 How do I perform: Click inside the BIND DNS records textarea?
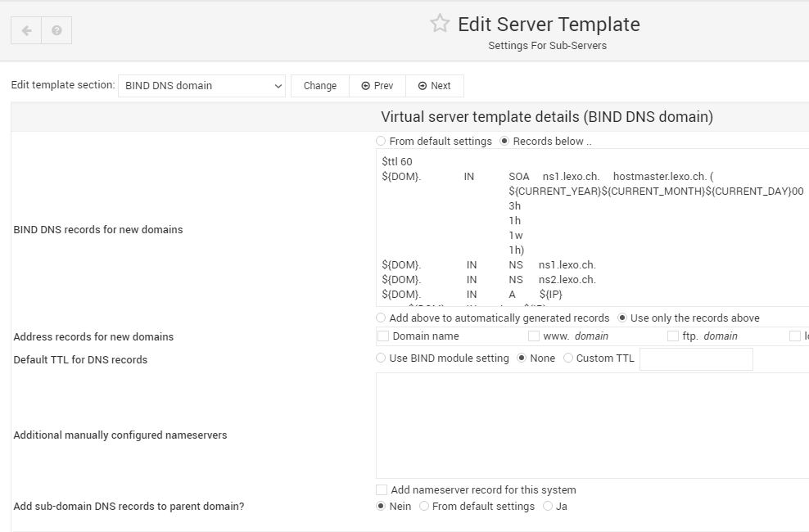pos(592,228)
